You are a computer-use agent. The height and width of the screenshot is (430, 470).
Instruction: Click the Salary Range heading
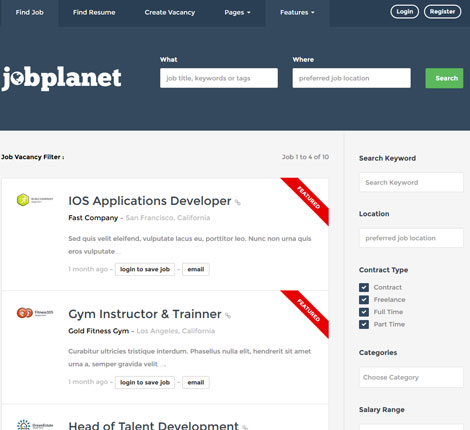coord(382,410)
